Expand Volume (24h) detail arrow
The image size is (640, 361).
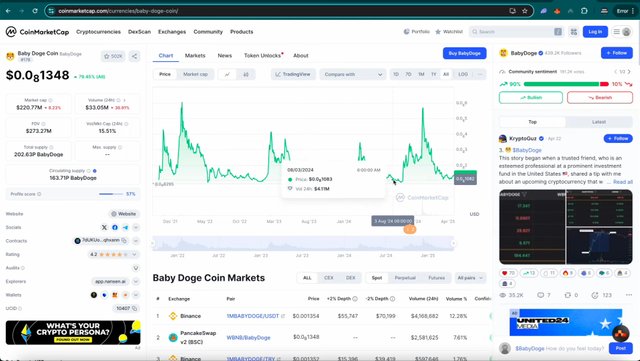tap(124, 100)
